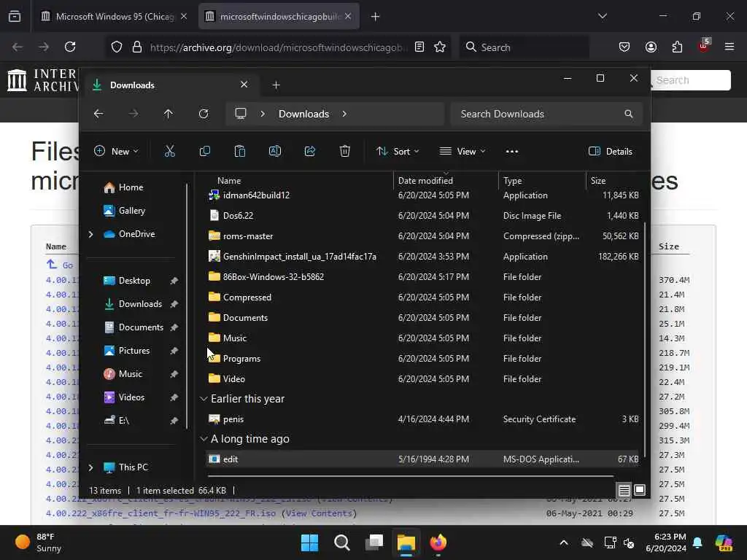Close the Downloads Explorer tab
This screenshot has width=747, height=560.
tap(244, 85)
